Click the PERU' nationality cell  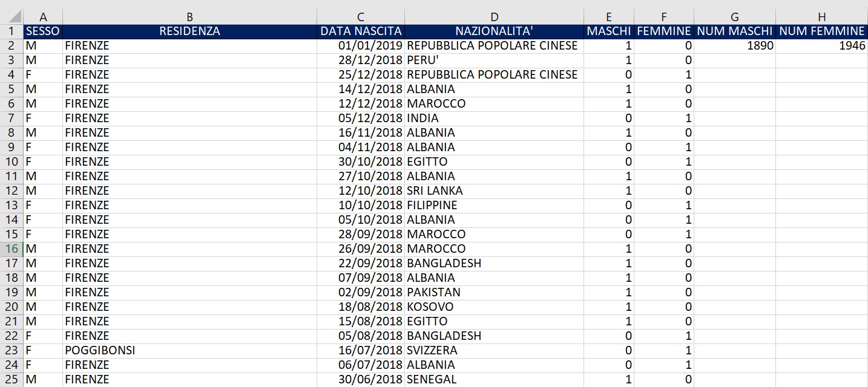pyautogui.click(x=494, y=60)
